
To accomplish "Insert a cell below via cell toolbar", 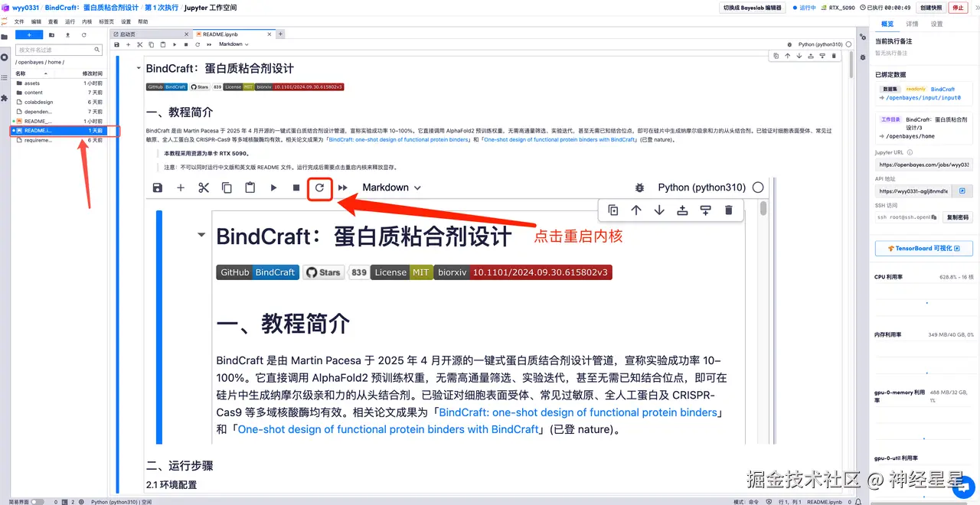I will tap(822, 56).
